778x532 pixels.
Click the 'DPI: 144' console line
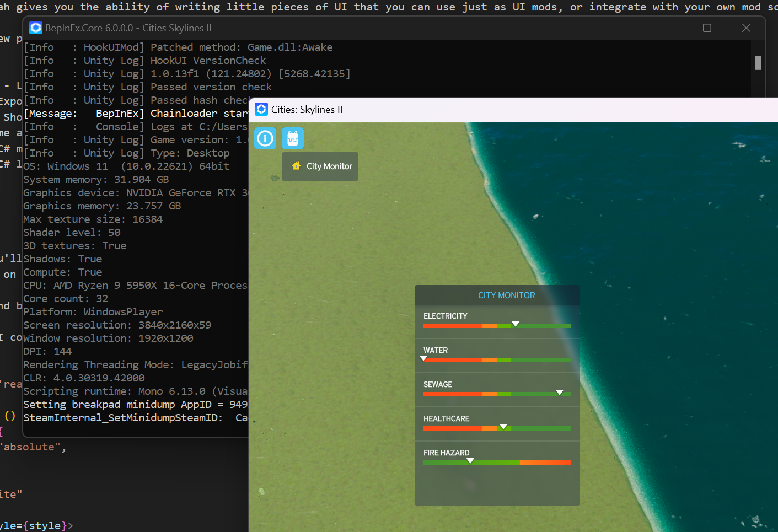(47, 352)
